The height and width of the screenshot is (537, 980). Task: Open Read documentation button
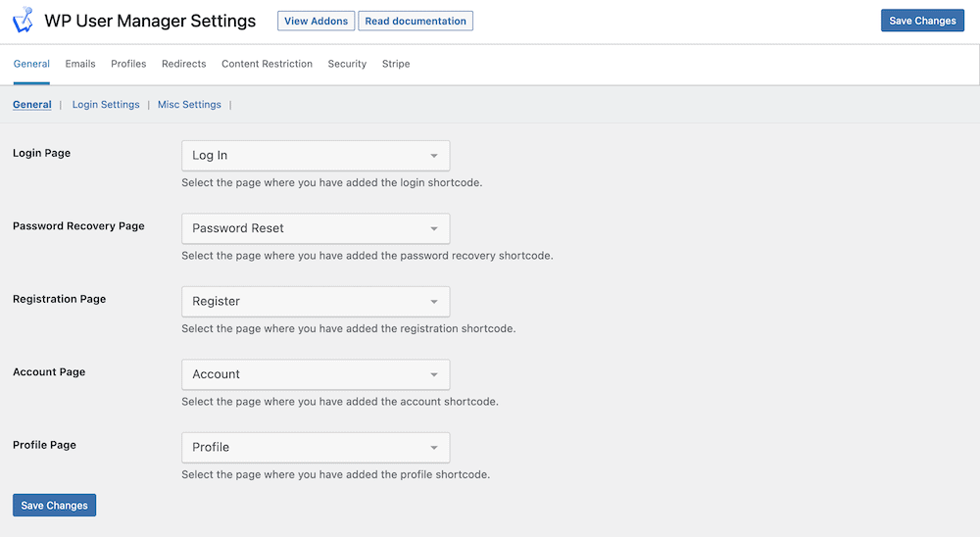(416, 21)
